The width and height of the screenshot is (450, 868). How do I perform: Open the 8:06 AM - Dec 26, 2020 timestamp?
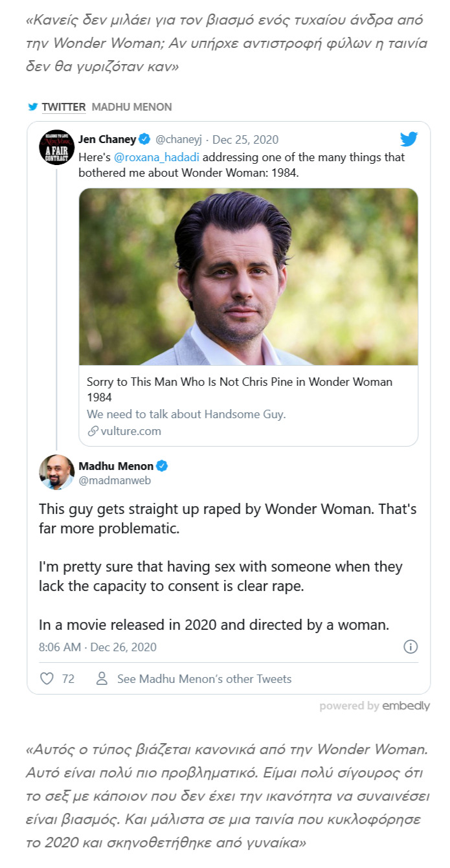[98, 647]
